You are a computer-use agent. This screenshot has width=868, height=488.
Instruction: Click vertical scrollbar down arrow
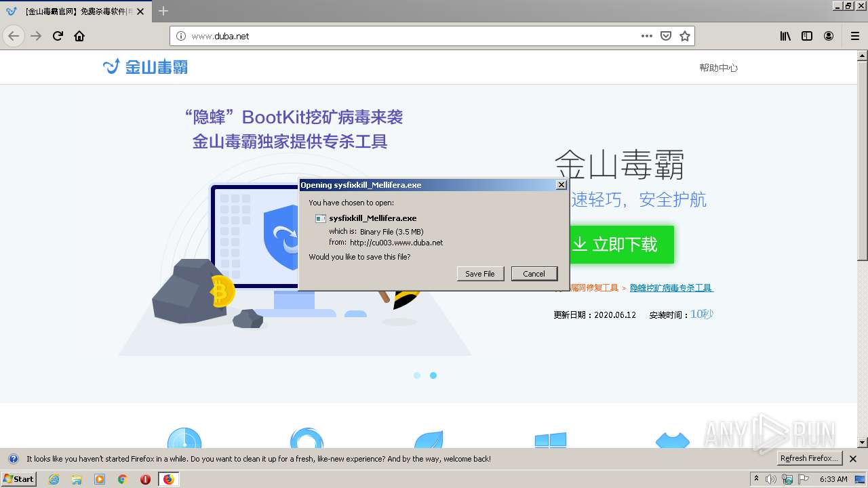click(863, 443)
